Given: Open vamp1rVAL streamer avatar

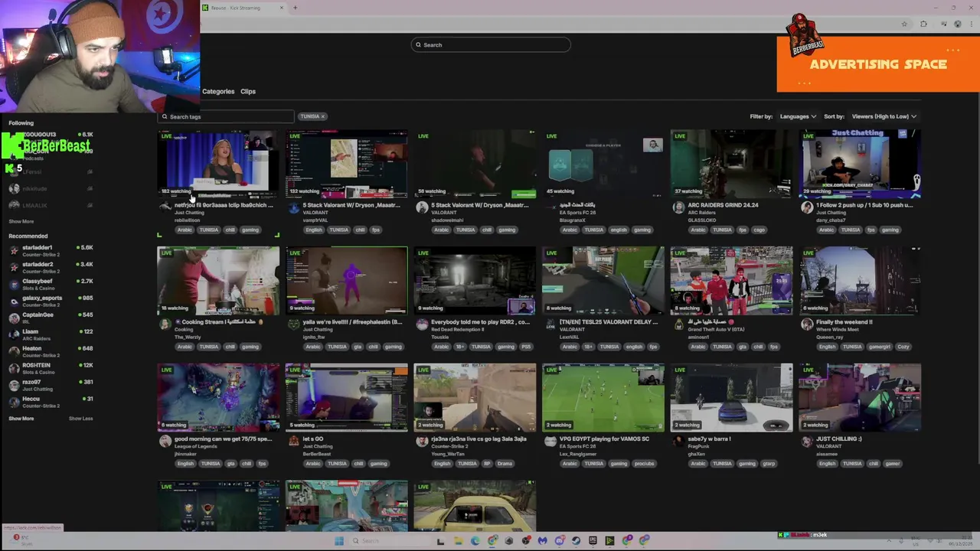Looking at the screenshot, I should click(x=293, y=207).
